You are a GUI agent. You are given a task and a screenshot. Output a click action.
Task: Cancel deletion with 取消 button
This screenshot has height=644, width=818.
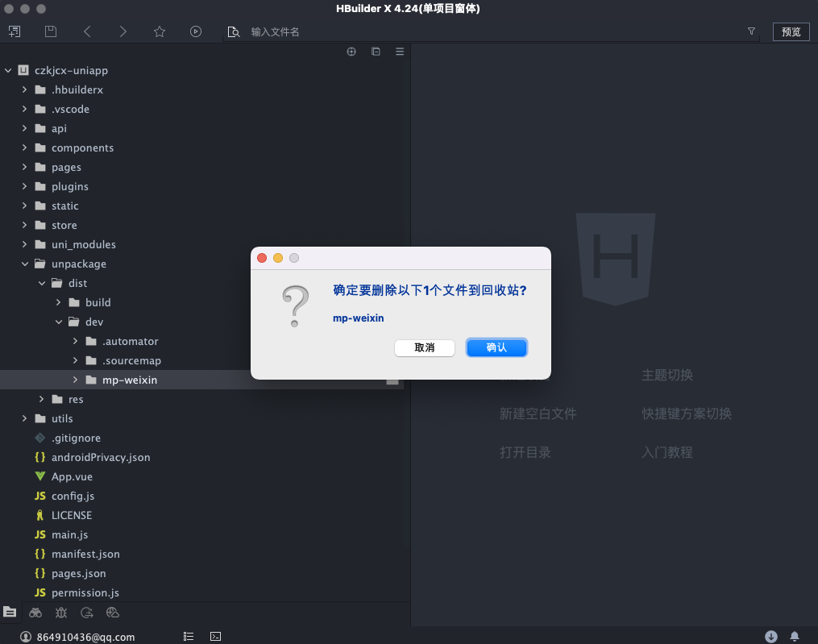(425, 347)
